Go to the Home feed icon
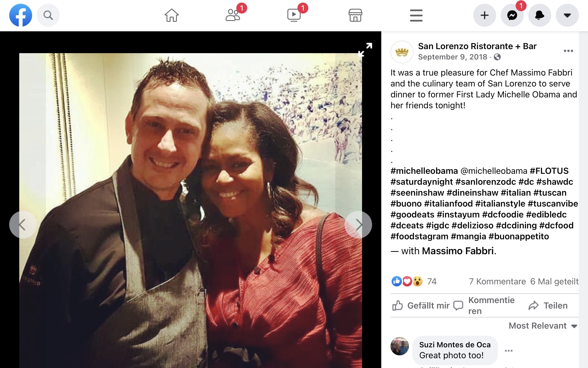Viewport: 588px width, 368px height. click(x=172, y=15)
